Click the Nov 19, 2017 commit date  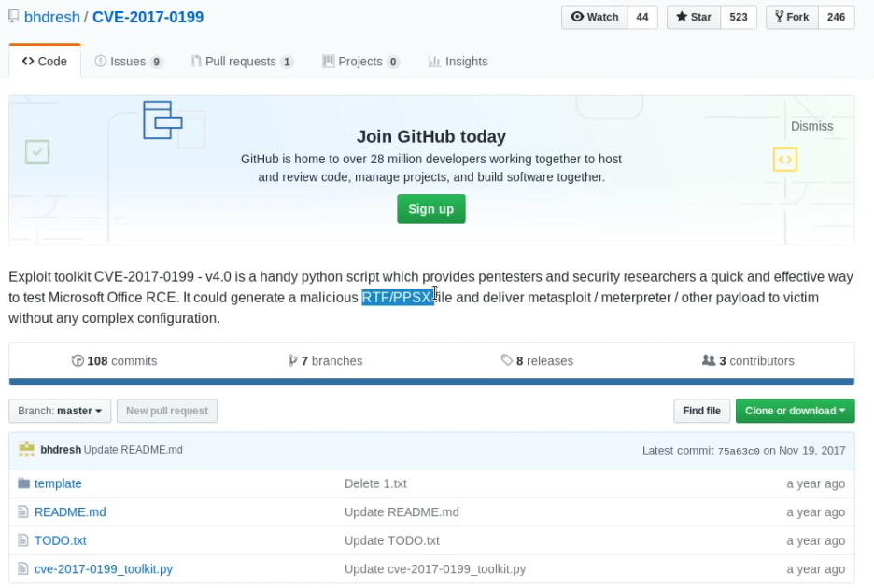[812, 451]
